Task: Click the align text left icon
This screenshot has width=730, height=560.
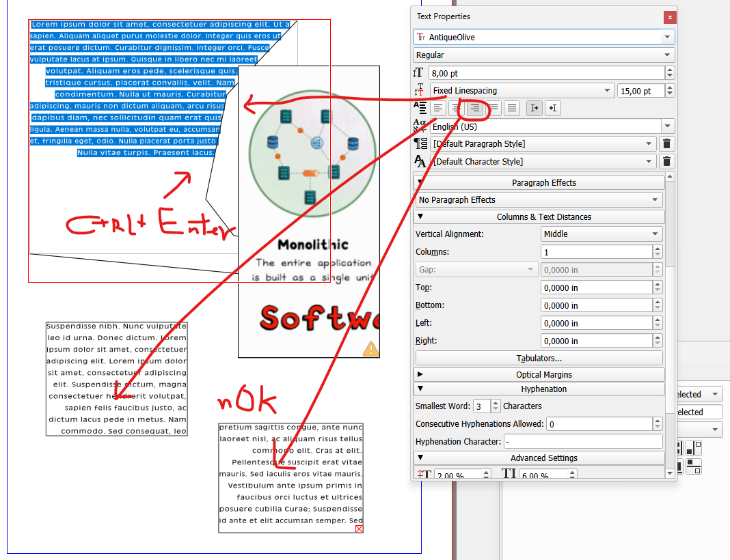Action: 437,109
